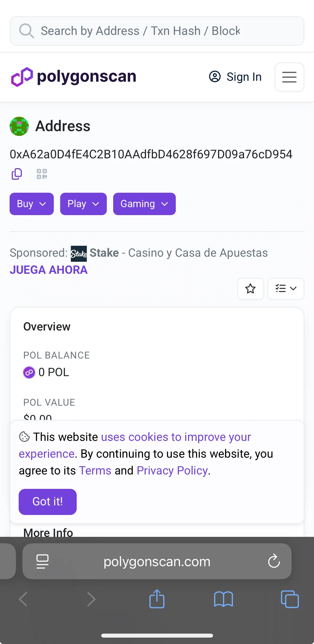Tap the Polygonscan logo
Screen dimensions: 314x644
click(x=74, y=77)
